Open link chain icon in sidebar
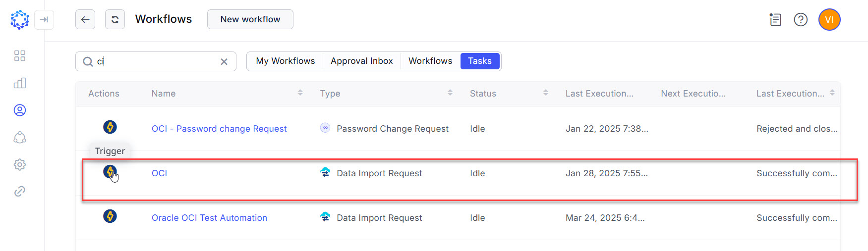The image size is (868, 251). click(x=20, y=192)
